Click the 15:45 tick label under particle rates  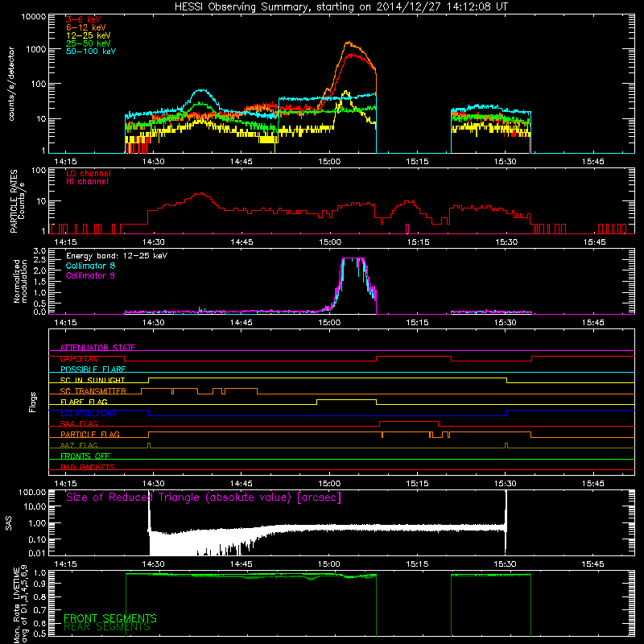[594, 242]
